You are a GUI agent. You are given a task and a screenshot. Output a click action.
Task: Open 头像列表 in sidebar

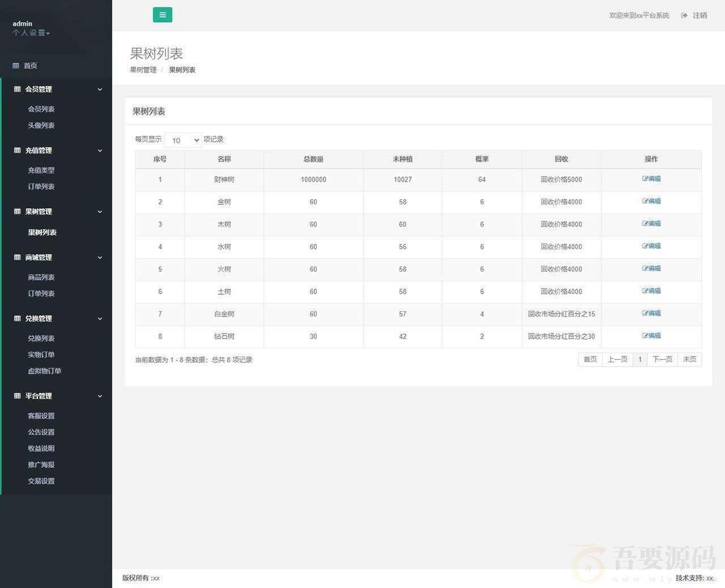tap(41, 126)
